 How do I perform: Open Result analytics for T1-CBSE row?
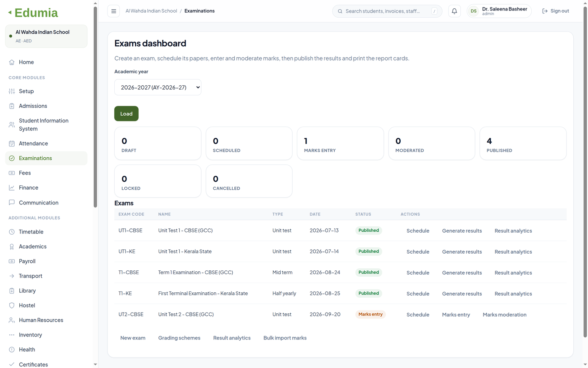point(513,273)
